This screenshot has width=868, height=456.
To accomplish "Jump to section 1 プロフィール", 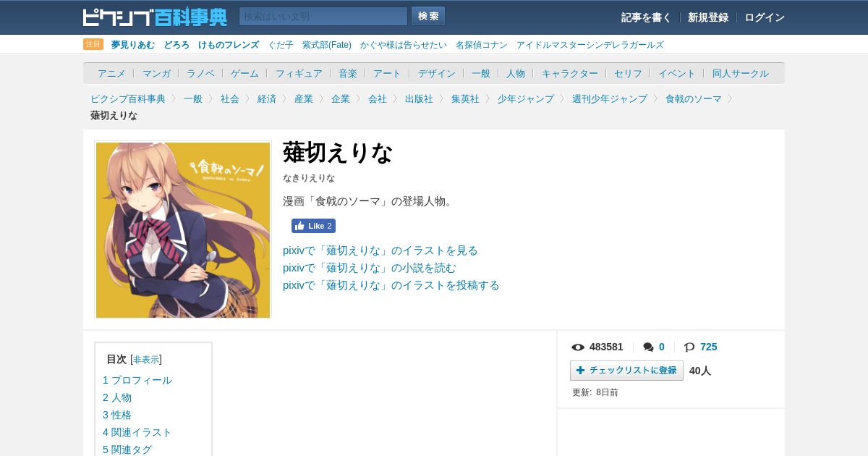I will pyautogui.click(x=137, y=380).
